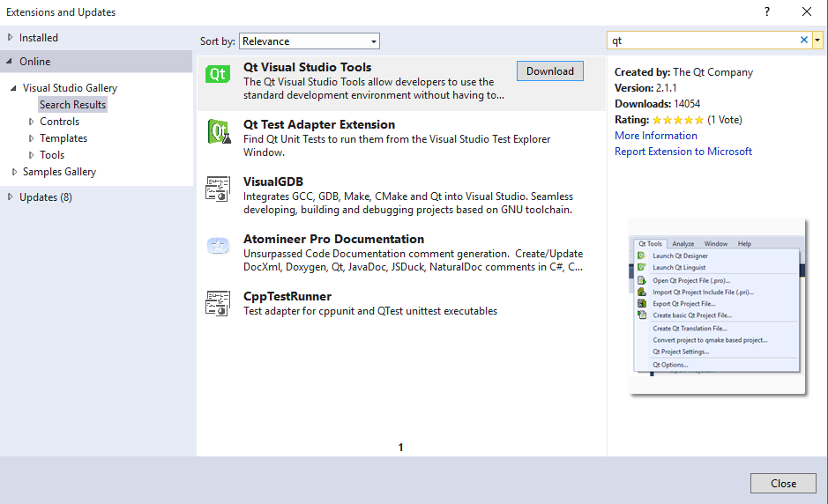Select the Installed label
The image size is (828, 504).
tap(39, 38)
